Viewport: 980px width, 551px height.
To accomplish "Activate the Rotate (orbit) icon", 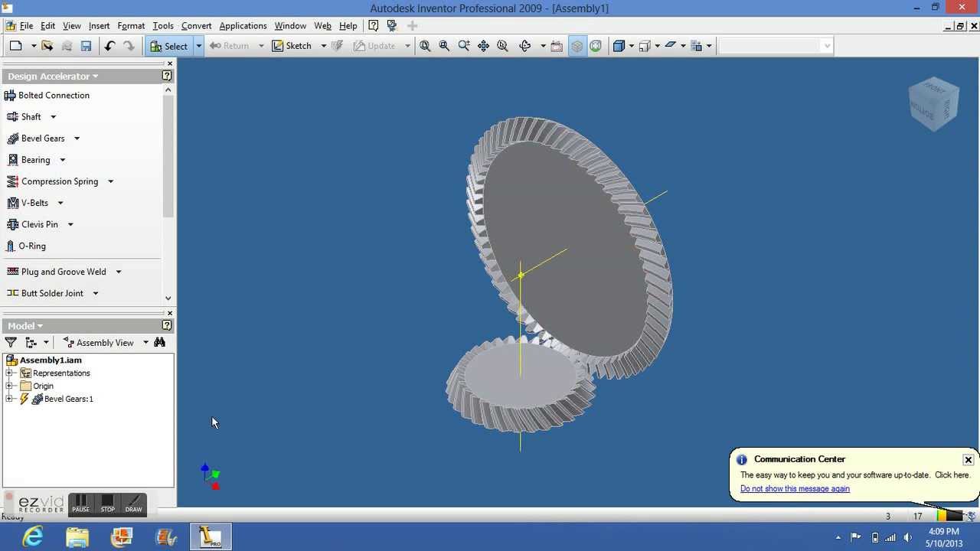I will click(525, 46).
